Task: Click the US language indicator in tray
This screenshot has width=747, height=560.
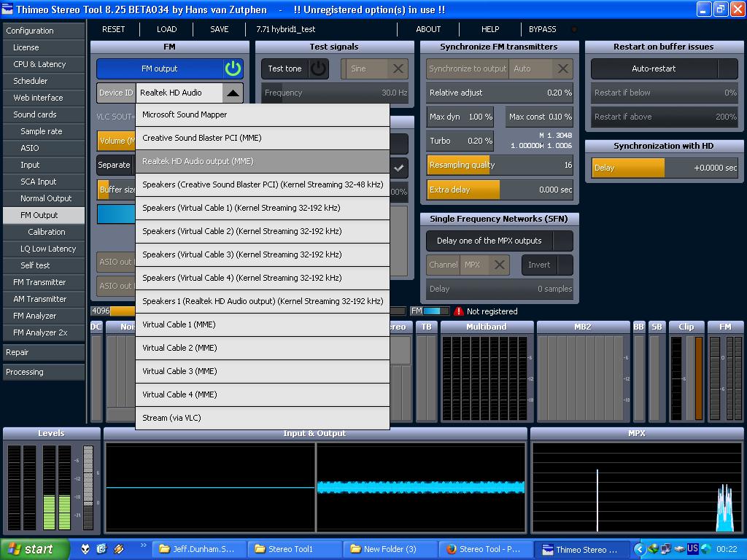Action: pyautogui.click(x=692, y=548)
